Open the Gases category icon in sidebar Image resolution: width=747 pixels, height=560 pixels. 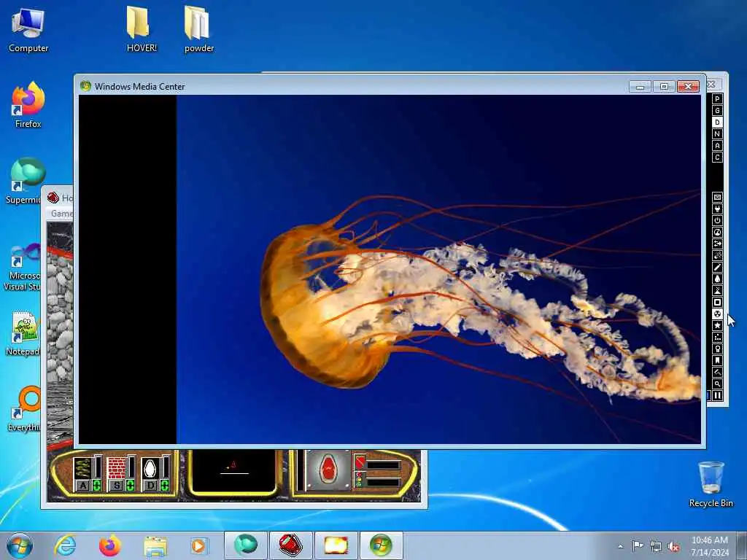717,267
